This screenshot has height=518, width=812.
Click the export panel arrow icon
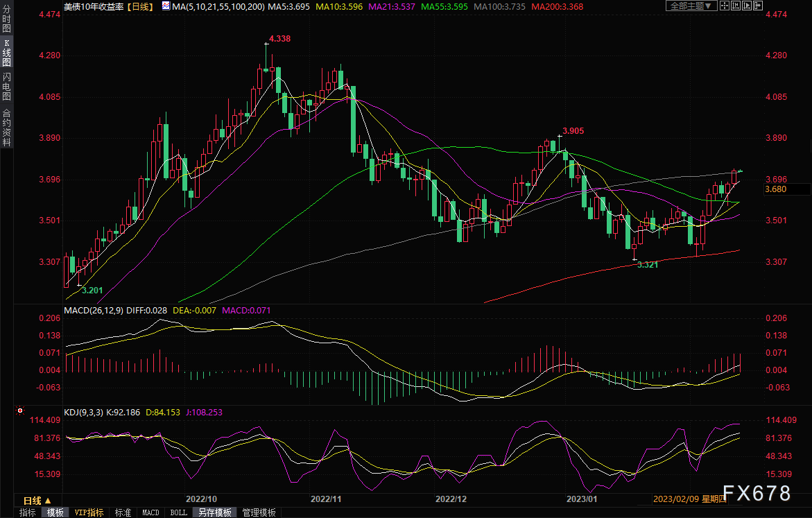[758, 6]
